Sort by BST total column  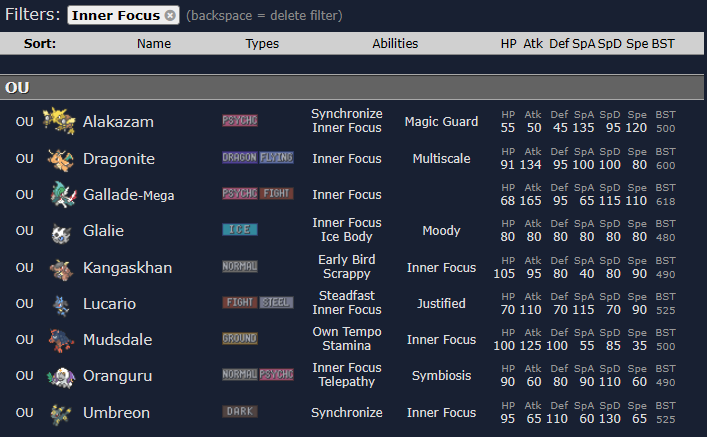(x=663, y=44)
